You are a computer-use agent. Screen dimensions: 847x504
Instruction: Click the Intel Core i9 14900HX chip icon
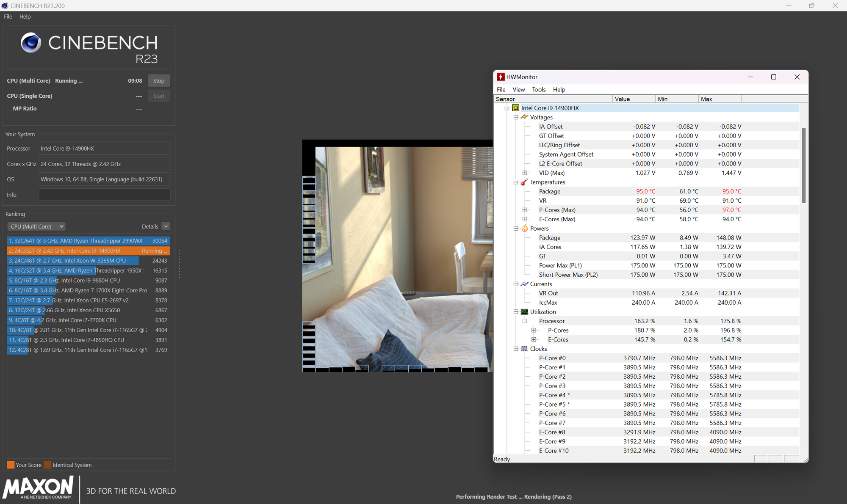point(515,108)
